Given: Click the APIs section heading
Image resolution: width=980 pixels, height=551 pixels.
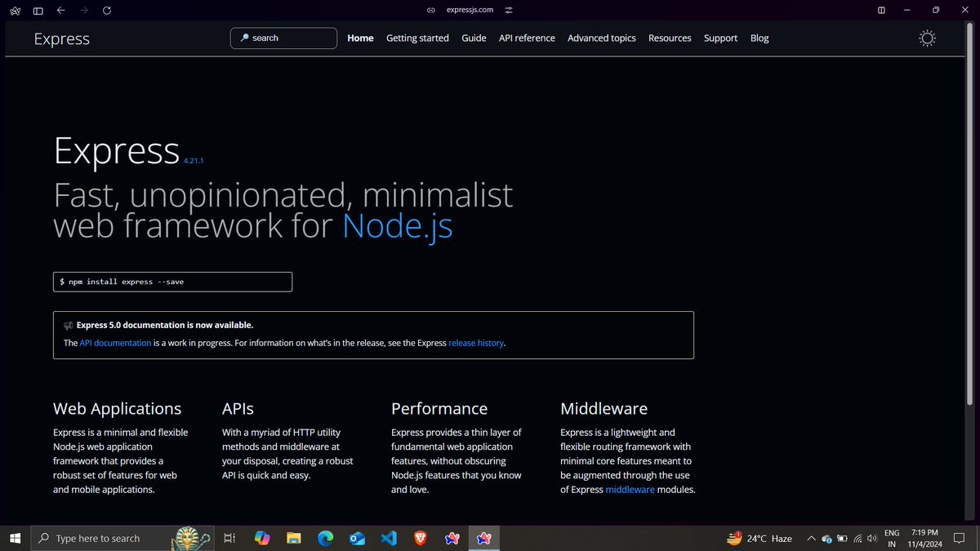Looking at the screenshot, I should (238, 409).
